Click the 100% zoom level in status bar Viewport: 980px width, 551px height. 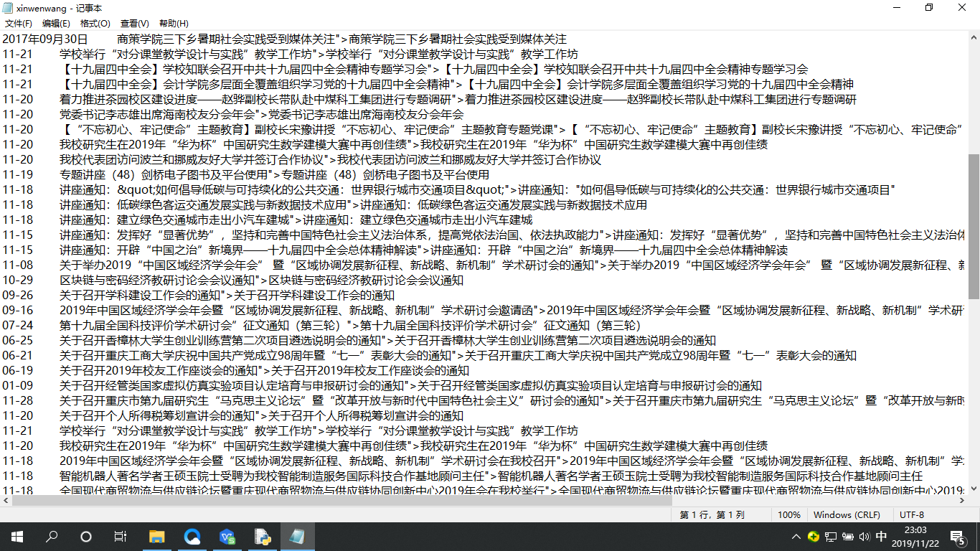(789, 514)
